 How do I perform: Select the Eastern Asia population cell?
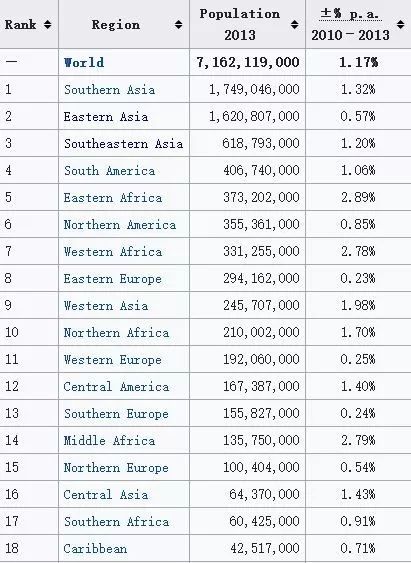click(x=248, y=116)
